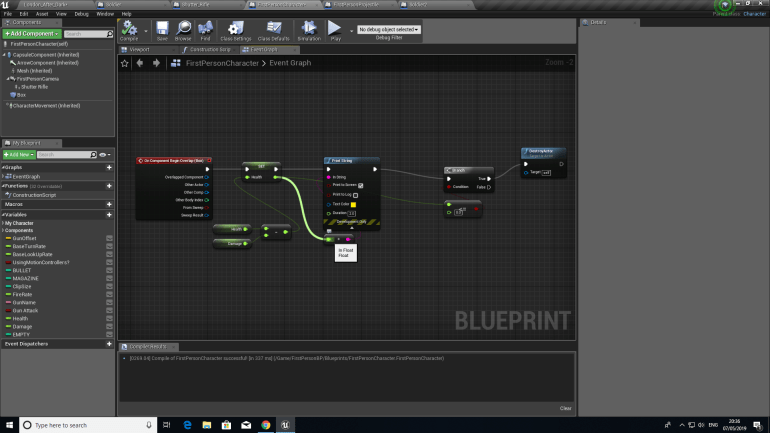Click My Blueprint search field
Screen dimensions: 770x433
point(67,155)
